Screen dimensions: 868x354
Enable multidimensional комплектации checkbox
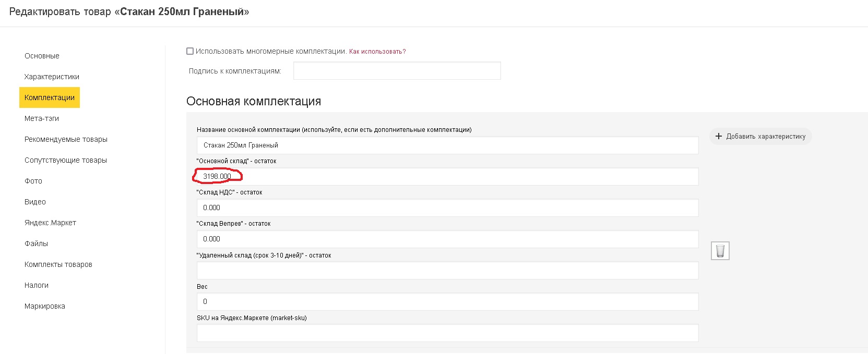pos(190,51)
